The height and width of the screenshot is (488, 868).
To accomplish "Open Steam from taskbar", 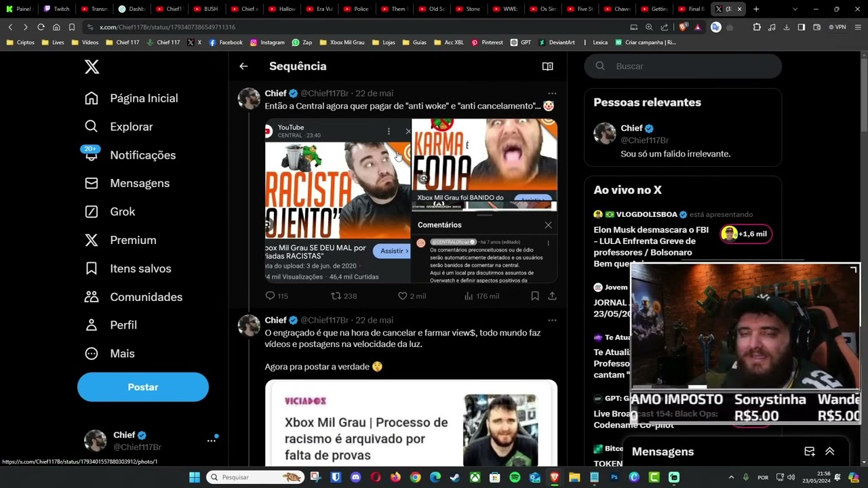I will (x=455, y=477).
